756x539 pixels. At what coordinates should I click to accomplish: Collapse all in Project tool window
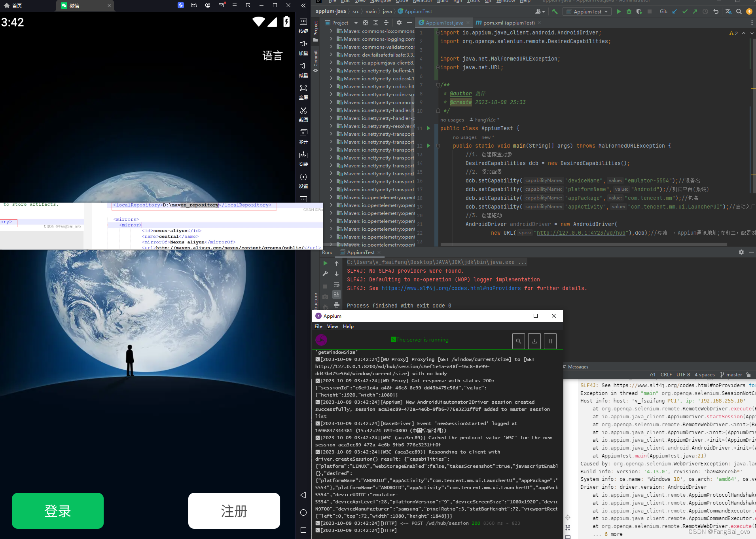pos(386,23)
